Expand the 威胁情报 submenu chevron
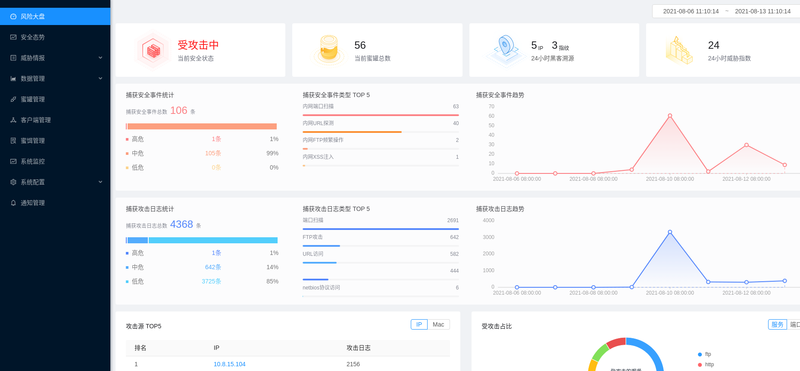This screenshot has width=800, height=371. tap(101, 58)
